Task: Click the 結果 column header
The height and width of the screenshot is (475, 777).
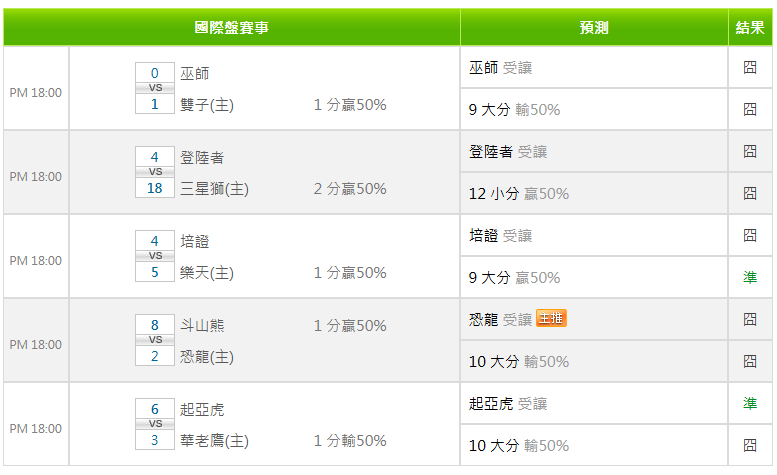Action: [x=750, y=27]
